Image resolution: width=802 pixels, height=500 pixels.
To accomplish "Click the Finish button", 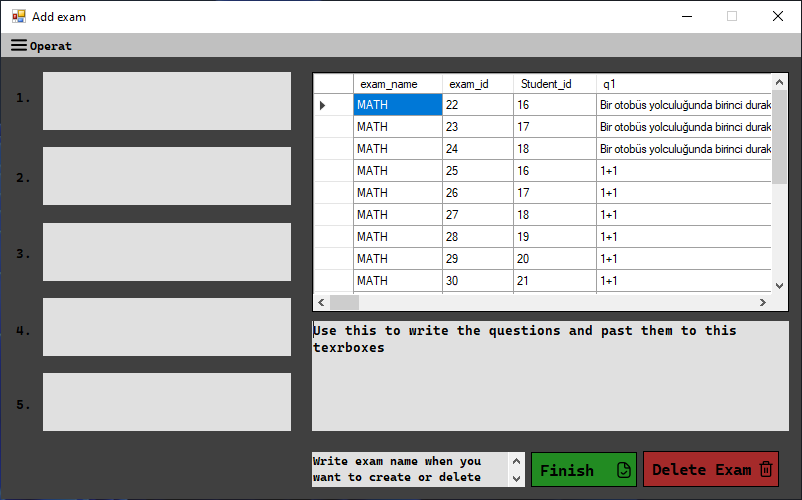I will pyautogui.click(x=584, y=469).
